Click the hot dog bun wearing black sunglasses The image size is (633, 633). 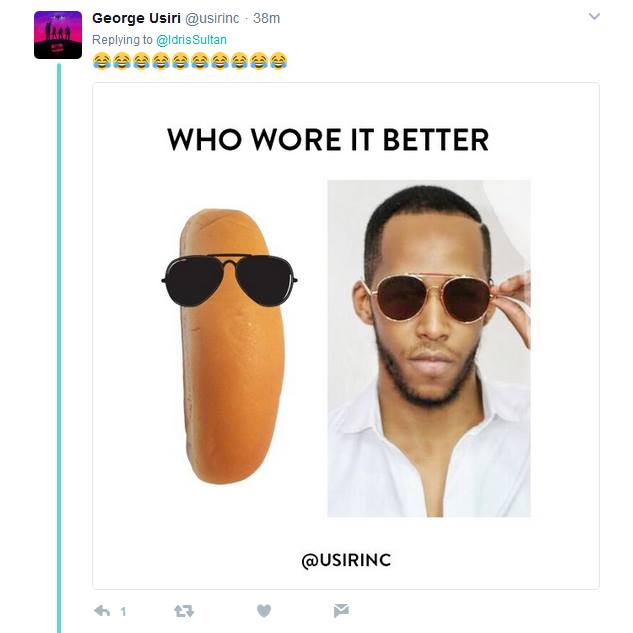pos(230,346)
